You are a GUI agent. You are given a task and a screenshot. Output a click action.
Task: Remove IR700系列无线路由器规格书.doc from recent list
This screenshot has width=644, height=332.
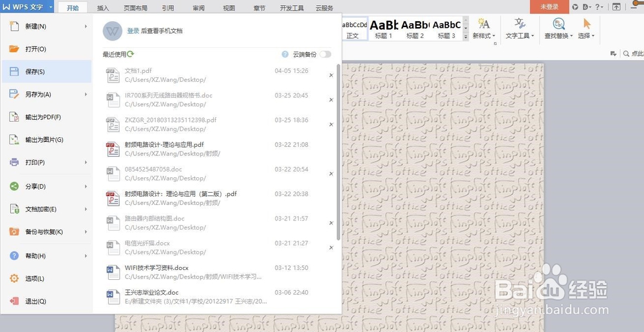[x=331, y=100]
